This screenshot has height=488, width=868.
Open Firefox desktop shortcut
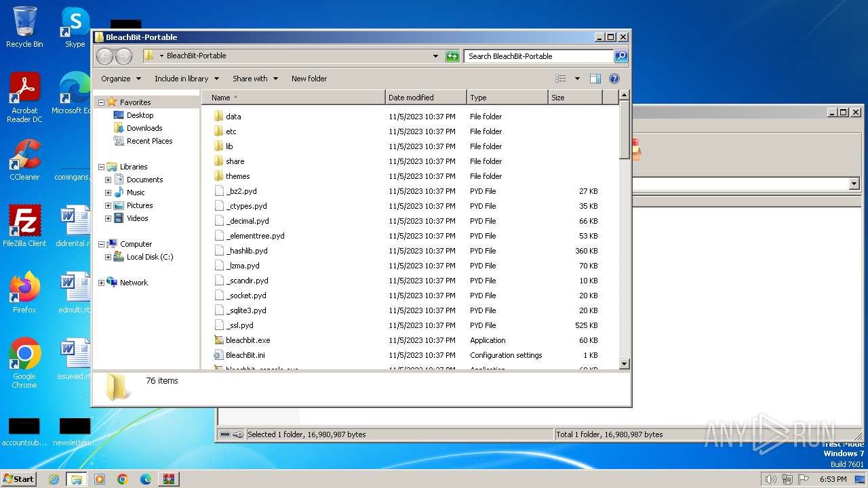[x=24, y=293]
